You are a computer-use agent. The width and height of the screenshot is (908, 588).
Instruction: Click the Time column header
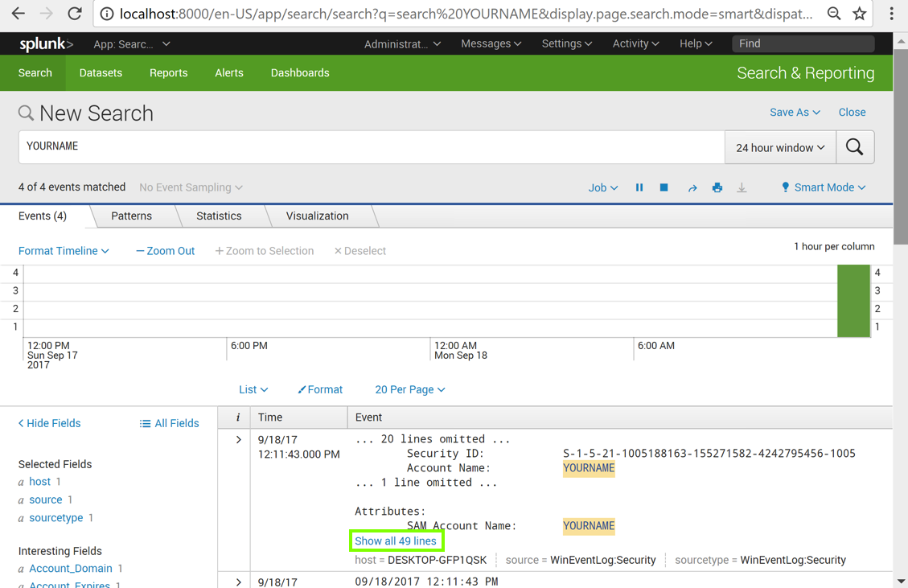[x=270, y=417]
